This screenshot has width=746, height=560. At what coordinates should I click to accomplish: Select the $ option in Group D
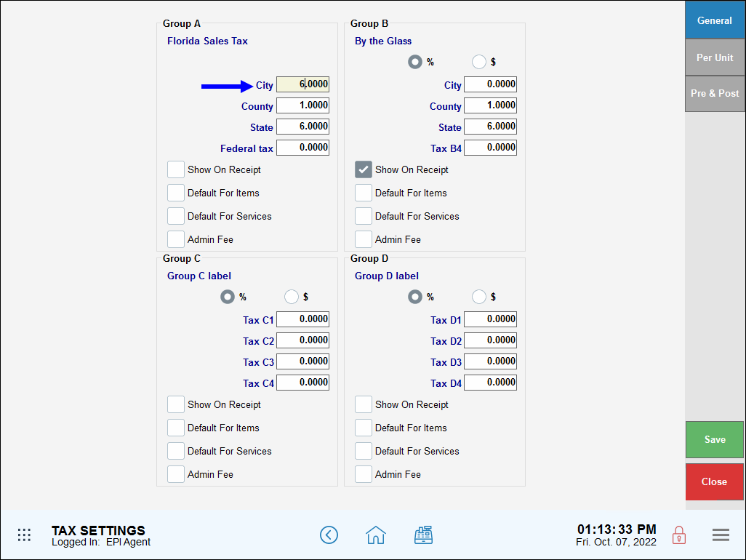[x=479, y=297]
